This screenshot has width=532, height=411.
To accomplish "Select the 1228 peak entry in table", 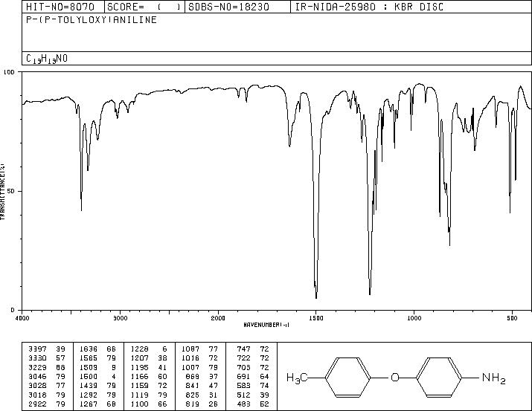I will click(x=149, y=349).
